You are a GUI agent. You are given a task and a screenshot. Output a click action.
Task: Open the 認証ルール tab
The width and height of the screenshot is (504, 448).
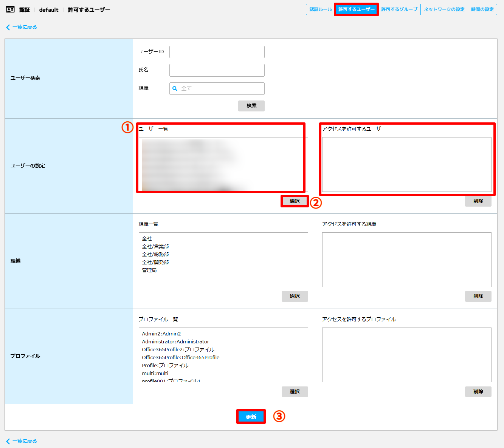click(320, 9)
